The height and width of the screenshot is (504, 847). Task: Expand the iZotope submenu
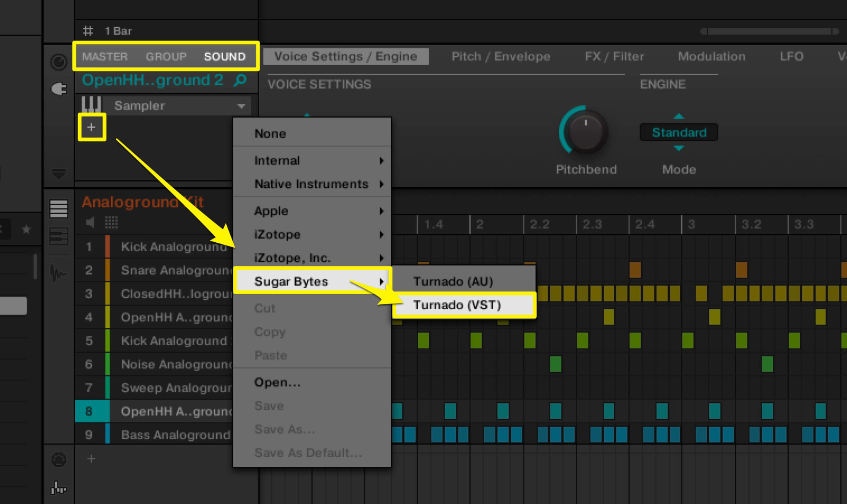coord(312,234)
